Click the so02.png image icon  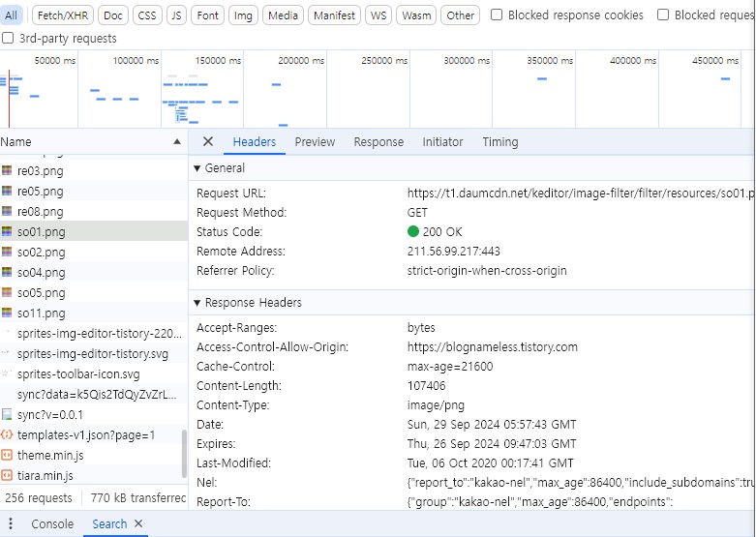click(6, 252)
